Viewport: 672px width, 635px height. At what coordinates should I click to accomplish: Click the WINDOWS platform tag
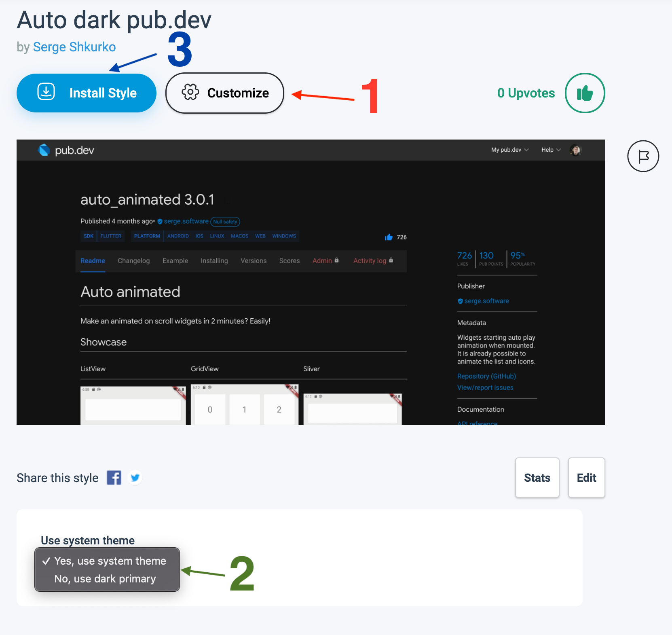pos(284,236)
